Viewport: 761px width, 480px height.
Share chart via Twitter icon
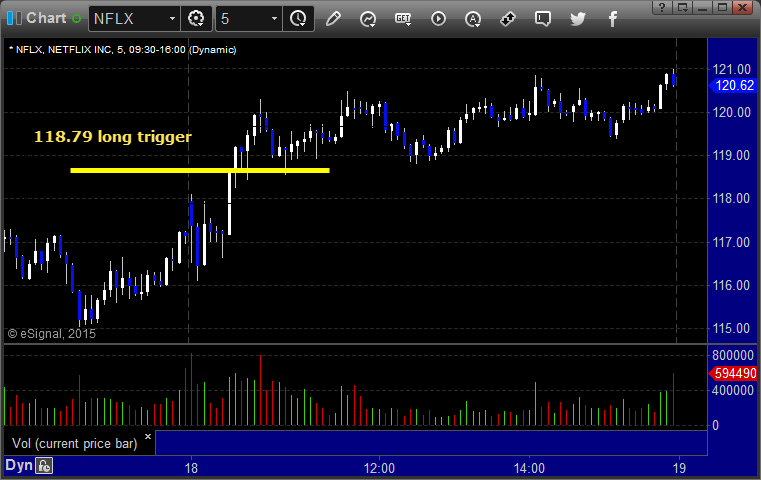[x=578, y=19]
